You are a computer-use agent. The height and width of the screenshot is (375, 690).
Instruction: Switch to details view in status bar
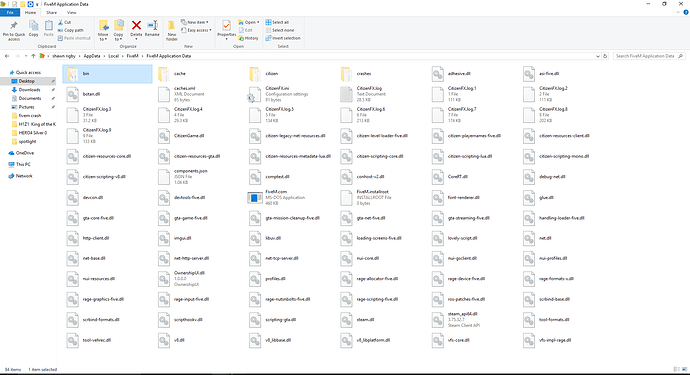coord(676,370)
